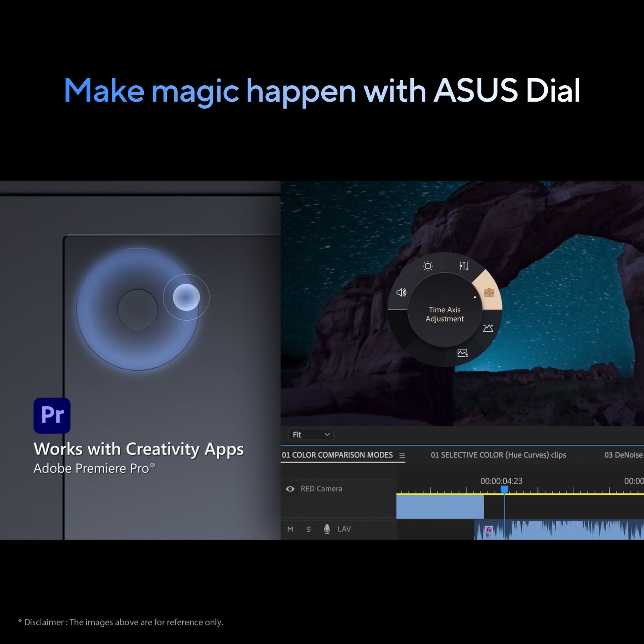The image size is (644, 644).
Task: Click the fx badge on the audio clip
Action: click(489, 530)
